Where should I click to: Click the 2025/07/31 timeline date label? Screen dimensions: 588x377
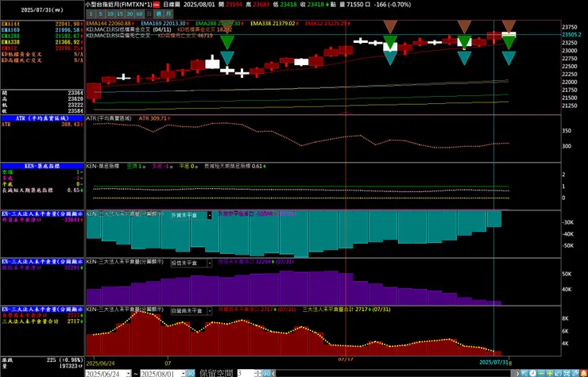[x=494, y=363]
